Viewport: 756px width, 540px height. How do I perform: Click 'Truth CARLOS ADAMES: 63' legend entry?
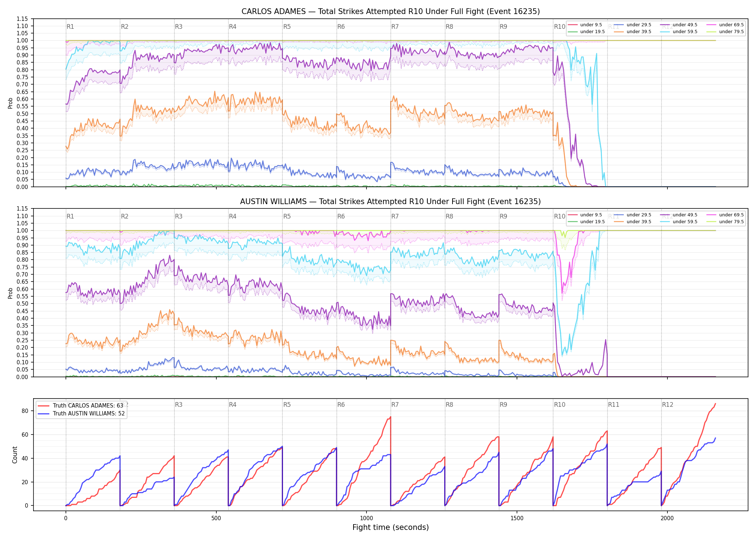81,405
